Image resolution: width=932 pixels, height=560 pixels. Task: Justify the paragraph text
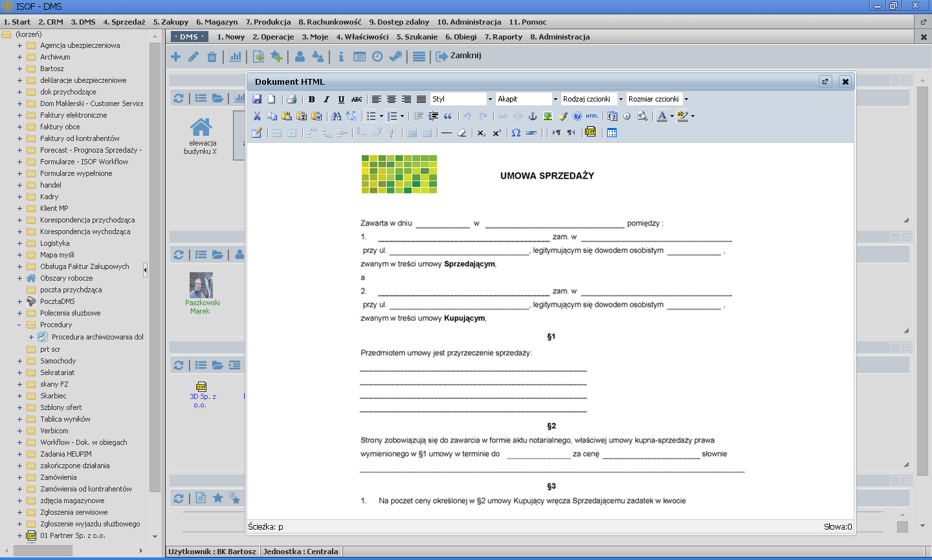[421, 99]
